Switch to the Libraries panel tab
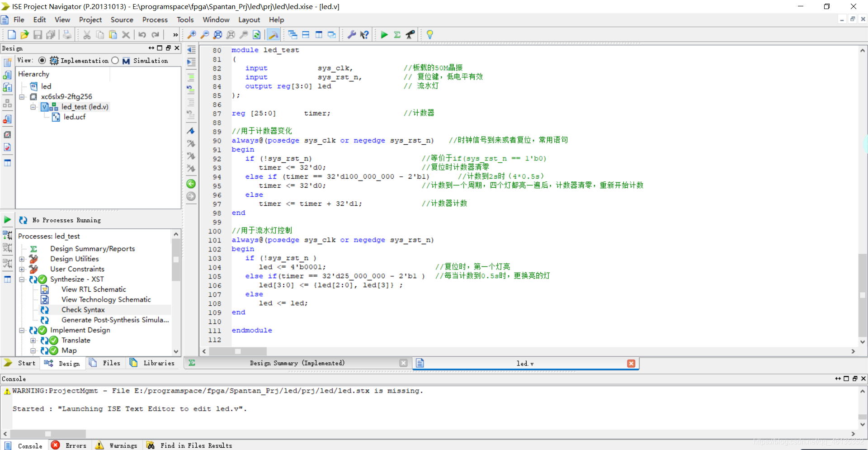This screenshot has height=450, width=868. click(x=153, y=363)
